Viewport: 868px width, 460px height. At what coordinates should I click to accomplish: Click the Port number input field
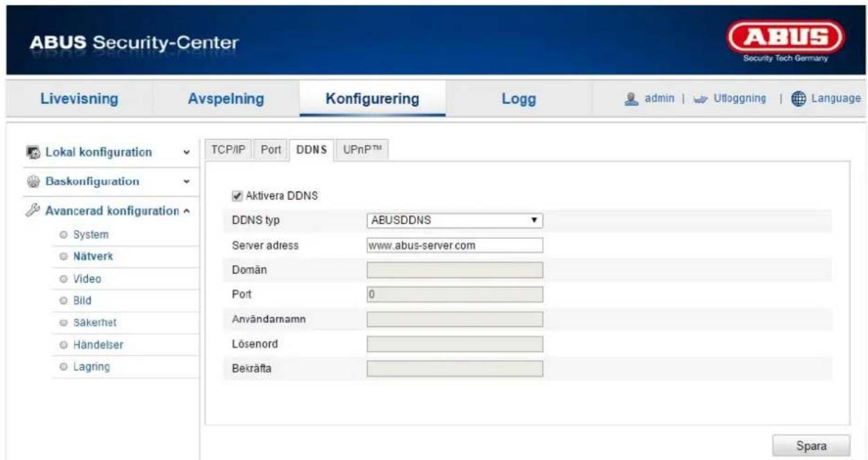[x=454, y=295]
